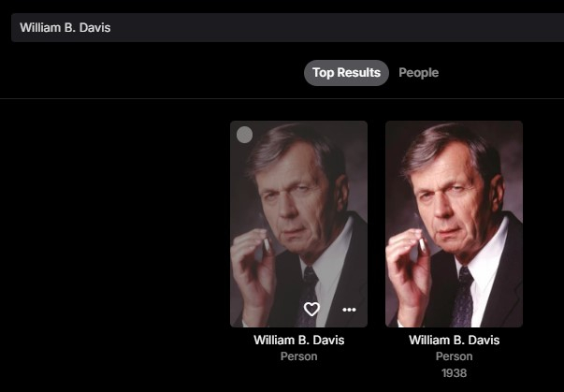
Task: Tick the selection circle on hovered card
Action: point(244,135)
